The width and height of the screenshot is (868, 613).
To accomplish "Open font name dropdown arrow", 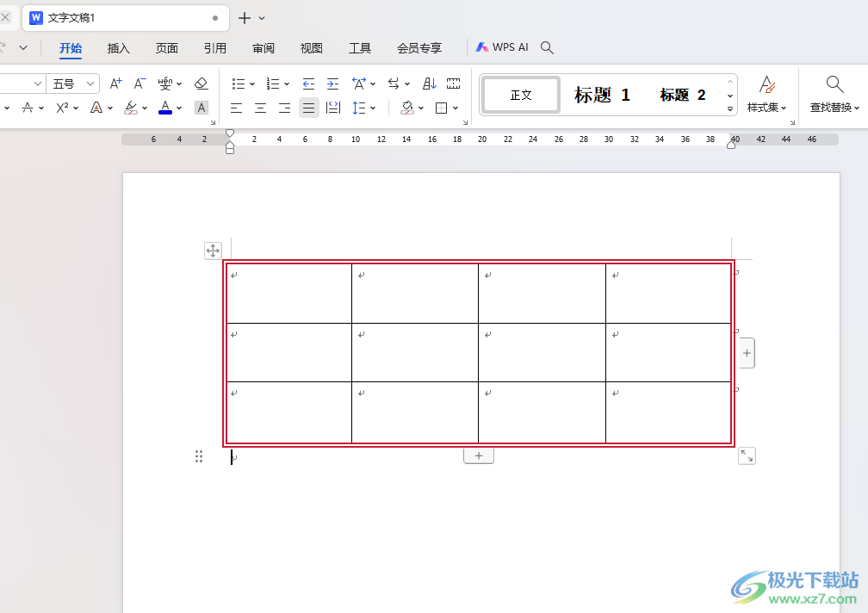I will 37,84.
